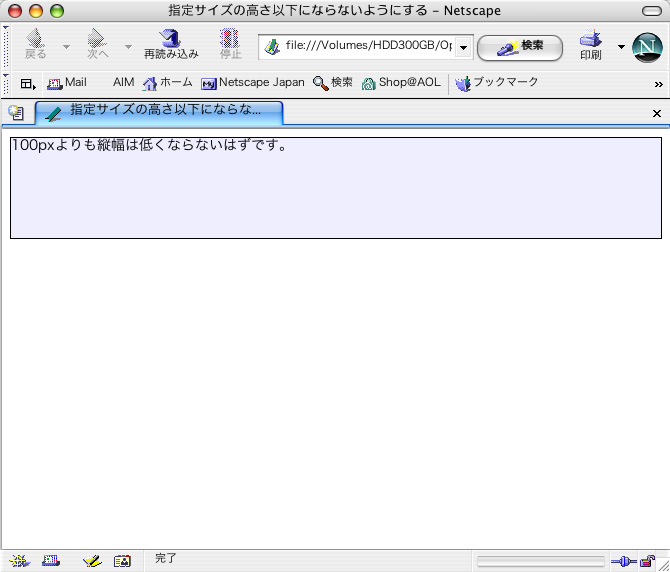This screenshot has width=670, height=572.
Task: Open the ブックマーク (Bookmarks) menu
Action: tap(496, 82)
